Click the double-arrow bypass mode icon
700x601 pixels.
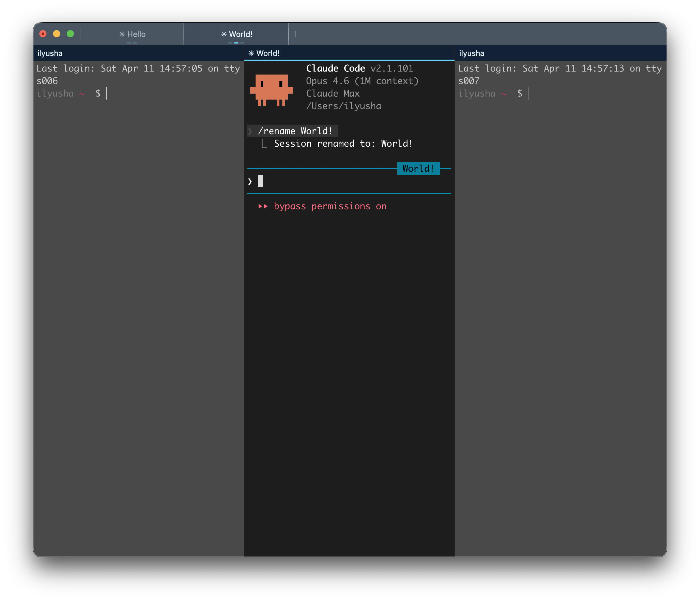(x=263, y=206)
